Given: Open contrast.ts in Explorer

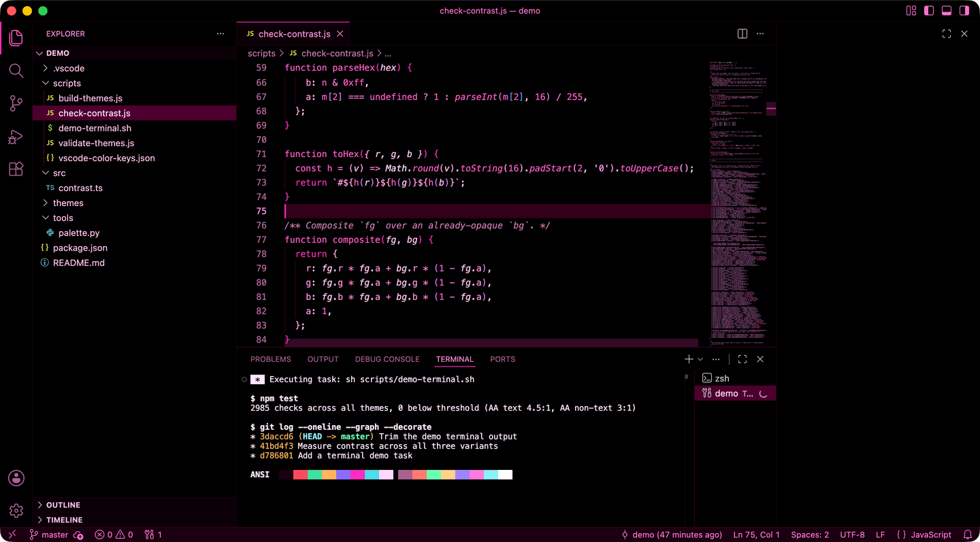Looking at the screenshot, I should point(135,188).
